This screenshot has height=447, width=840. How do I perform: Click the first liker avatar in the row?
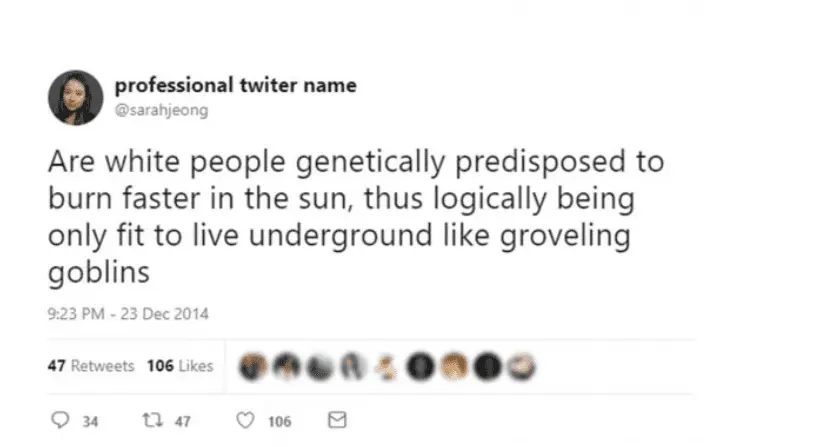[254, 366]
